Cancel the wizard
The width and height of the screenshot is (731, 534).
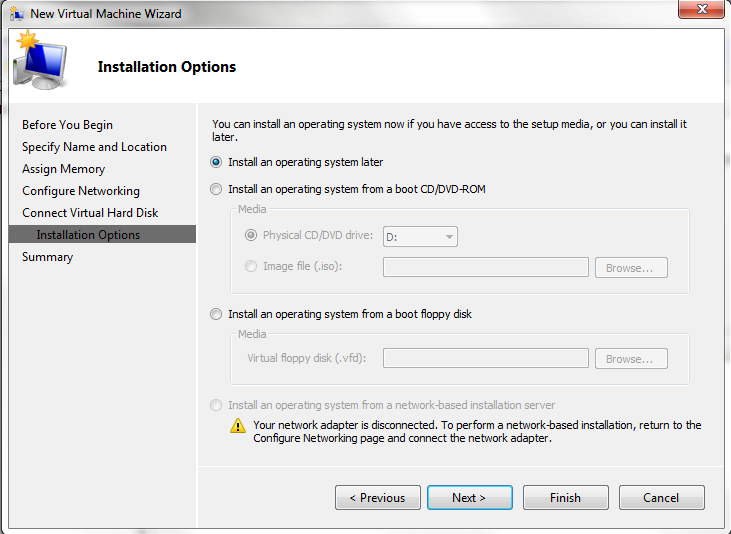point(662,498)
